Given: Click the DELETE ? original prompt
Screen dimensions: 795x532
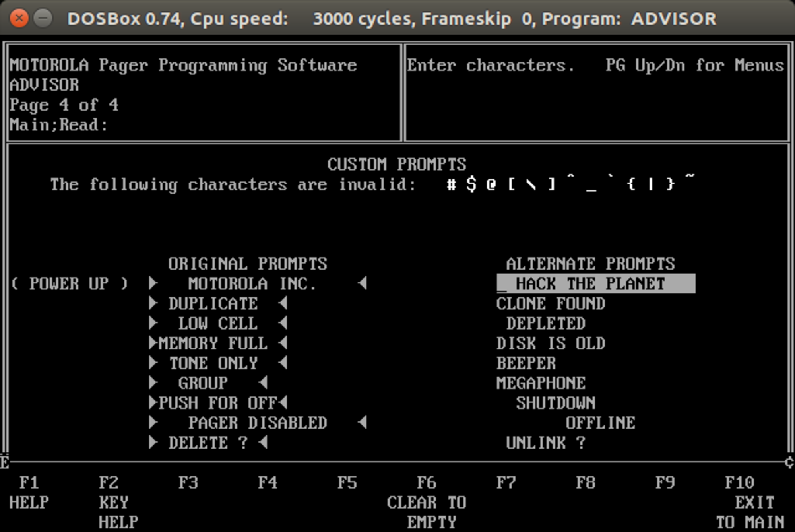Looking at the screenshot, I should tap(208, 443).
